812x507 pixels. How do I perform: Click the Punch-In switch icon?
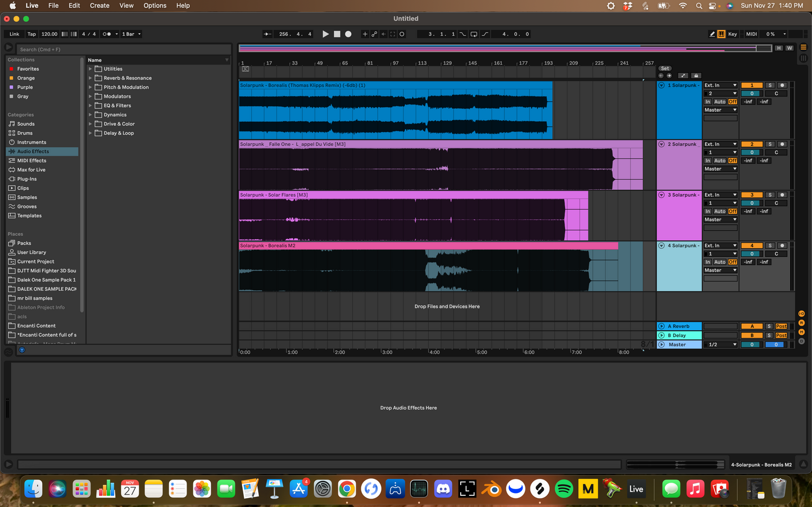coord(463,34)
